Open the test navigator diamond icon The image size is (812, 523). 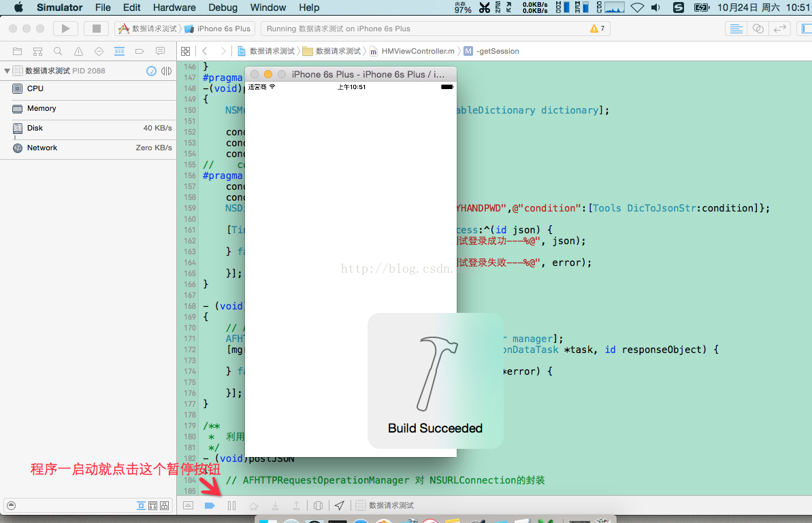[99, 51]
